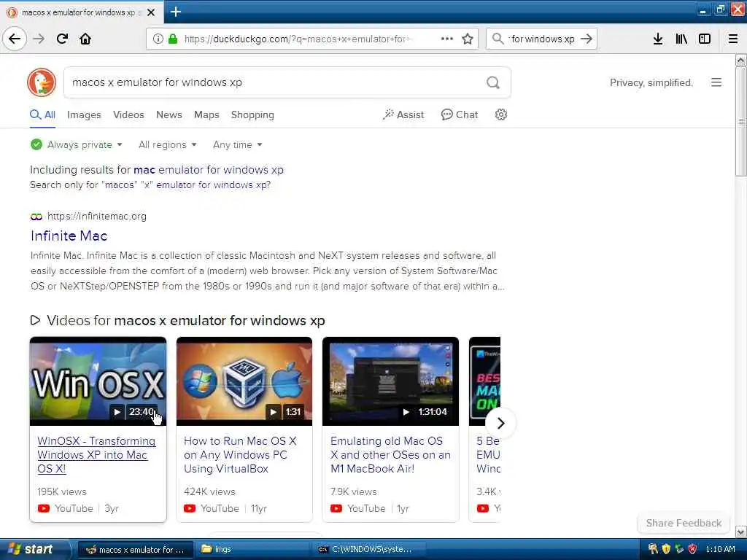Open the Assist feature
The image size is (747, 560).
pos(403,114)
